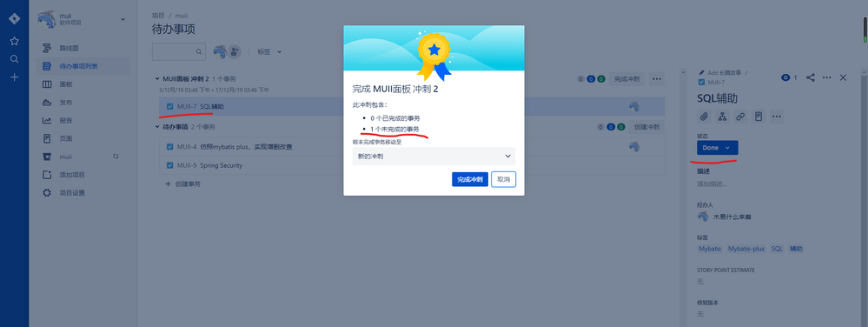Click the task type icon of MUII-4

click(x=170, y=147)
